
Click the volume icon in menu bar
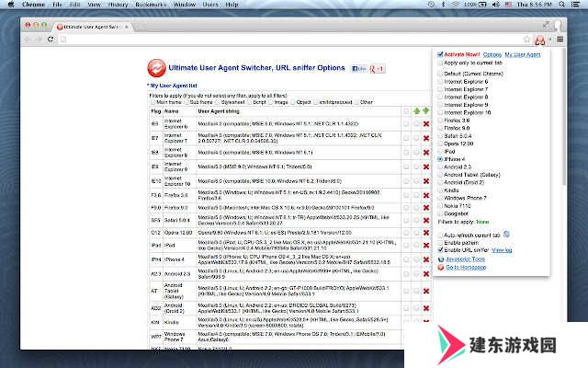click(x=496, y=5)
